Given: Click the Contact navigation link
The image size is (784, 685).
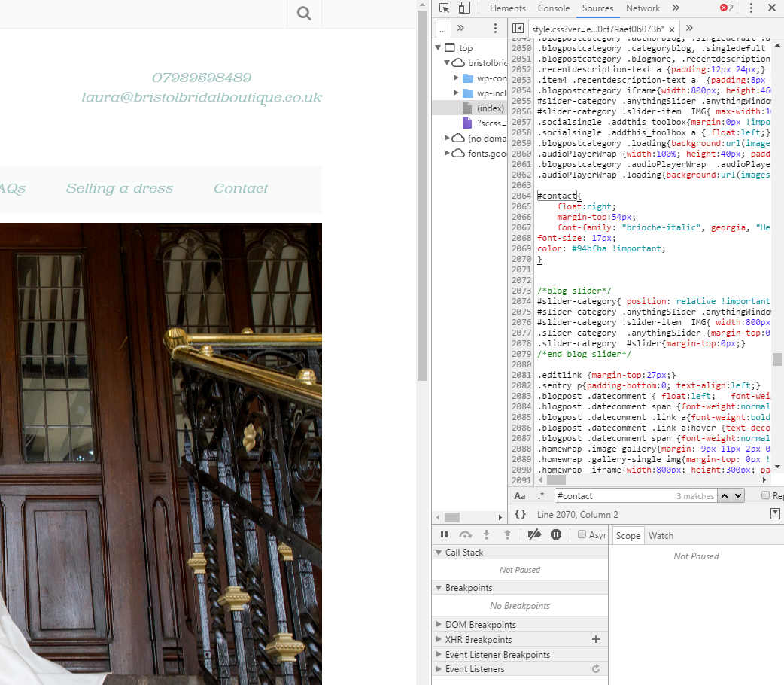Looking at the screenshot, I should pyautogui.click(x=241, y=188).
